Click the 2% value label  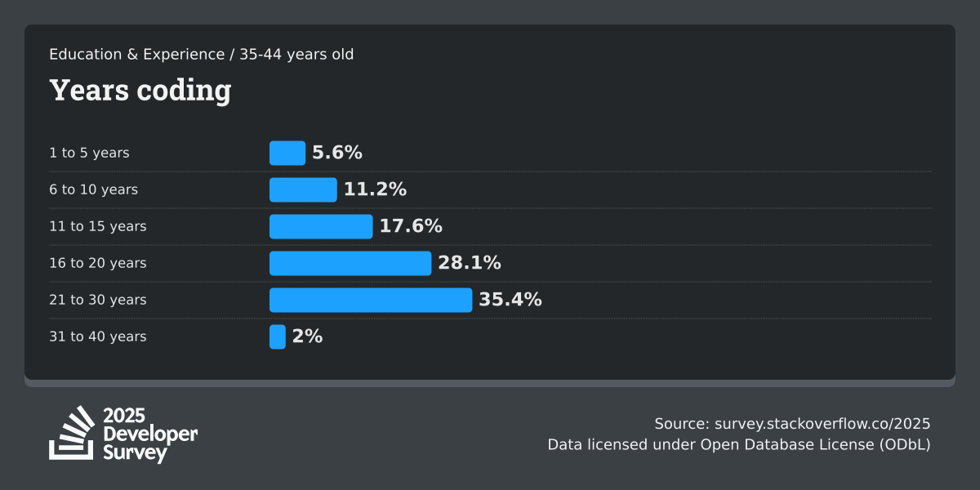pyautogui.click(x=308, y=336)
